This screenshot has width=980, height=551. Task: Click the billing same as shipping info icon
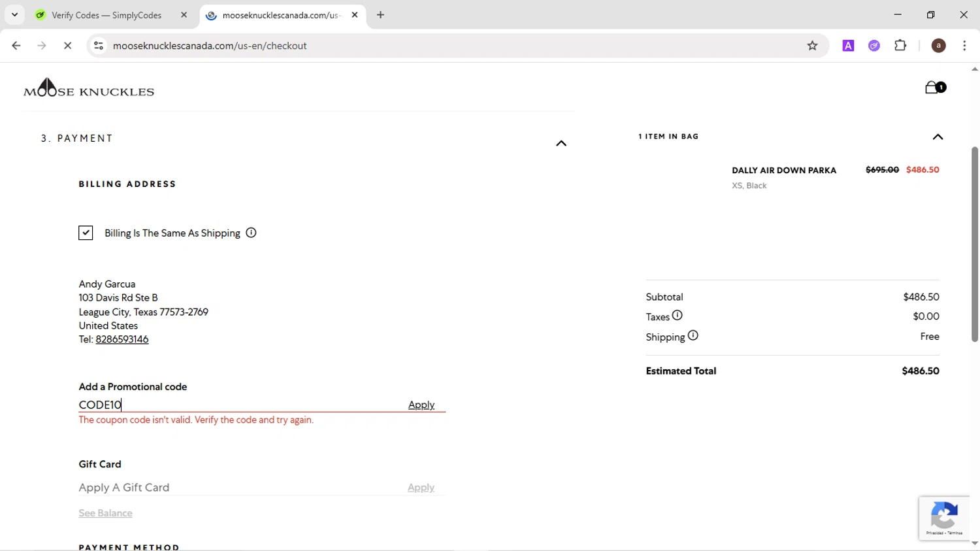point(251,233)
